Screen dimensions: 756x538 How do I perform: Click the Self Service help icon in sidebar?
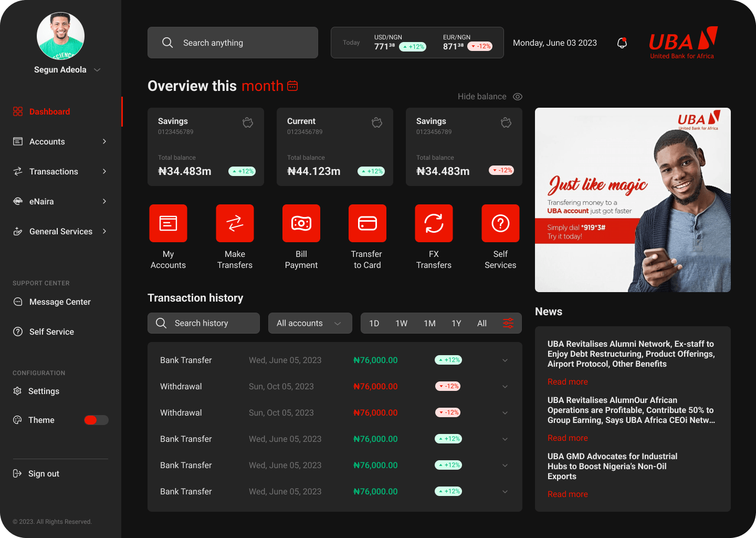pos(18,332)
